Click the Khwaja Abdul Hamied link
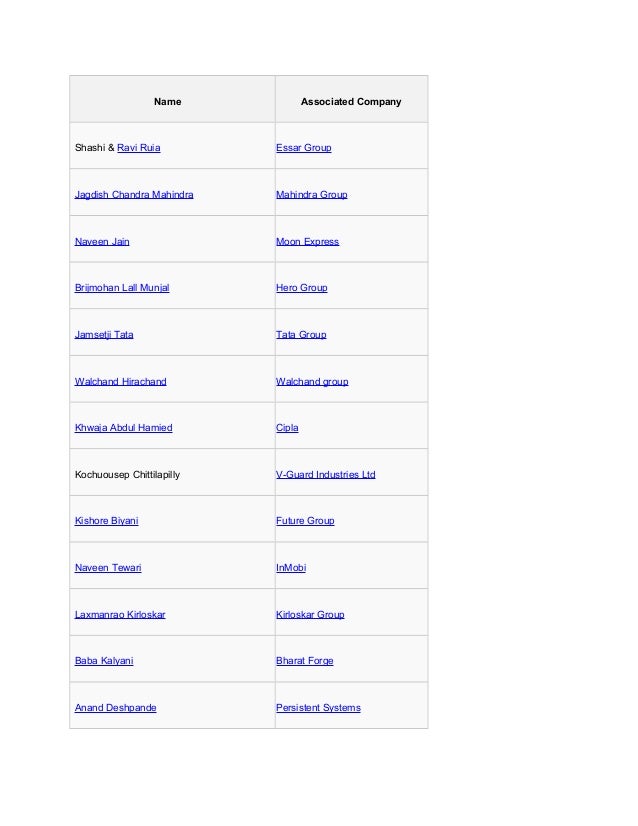Viewport: 638px width, 826px height. tap(123, 428)
